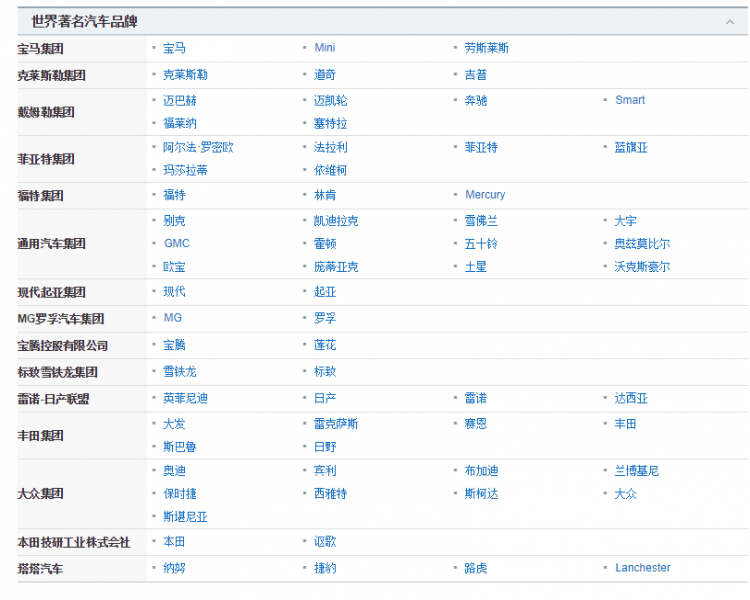
Task: Click the 福莱纳 link
Action: click(180, 123)
